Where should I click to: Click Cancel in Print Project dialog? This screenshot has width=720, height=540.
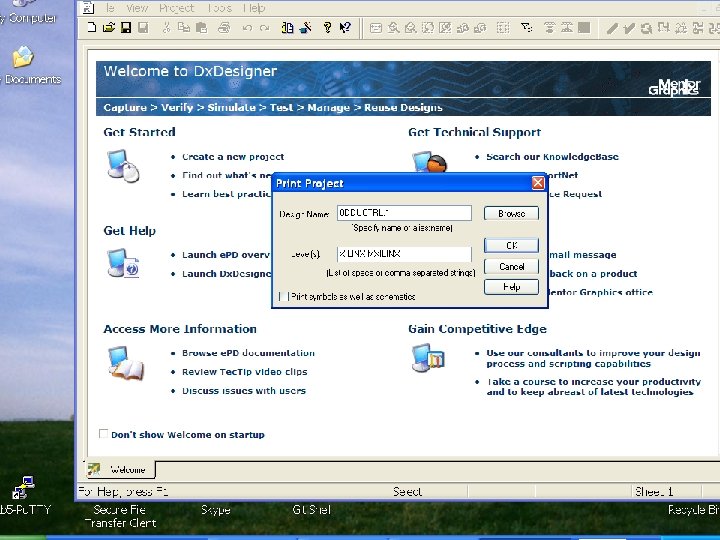[x=511, y=267]
